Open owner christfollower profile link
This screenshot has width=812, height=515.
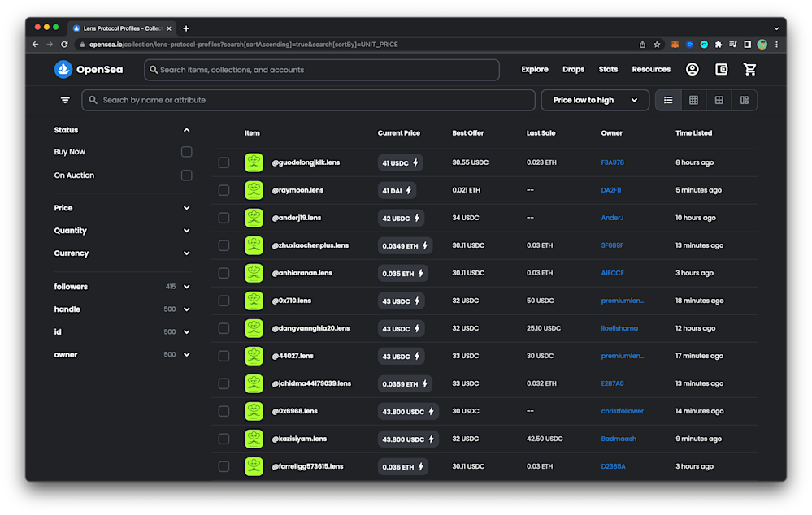(x=622, y=412)
